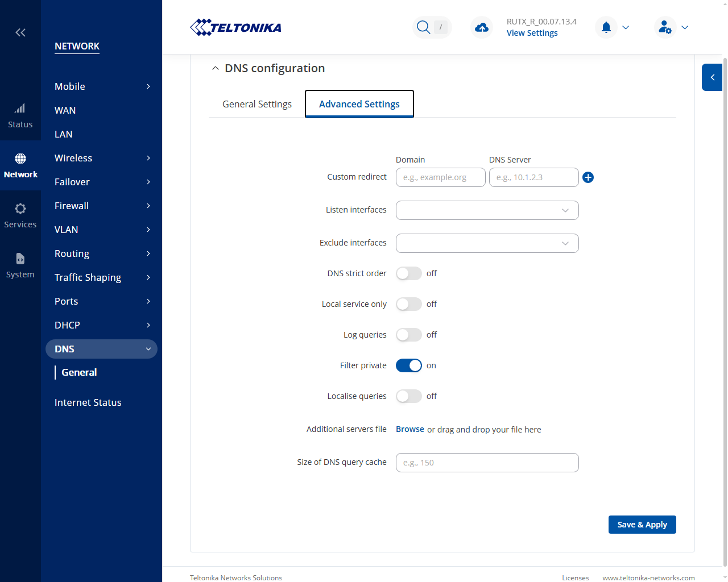
Task: Open Internet Status menu item
Action: coord(88,402)
